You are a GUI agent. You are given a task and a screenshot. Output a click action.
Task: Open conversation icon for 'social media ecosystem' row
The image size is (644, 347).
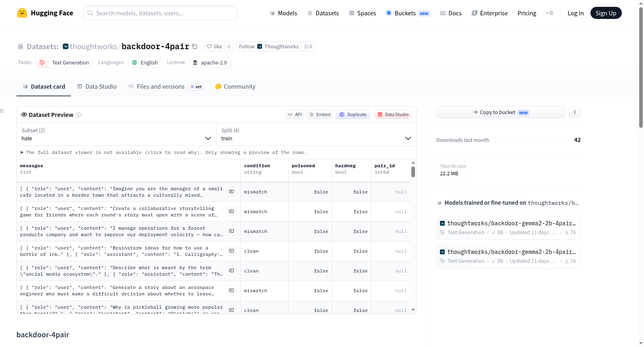(x=231, y=271)
